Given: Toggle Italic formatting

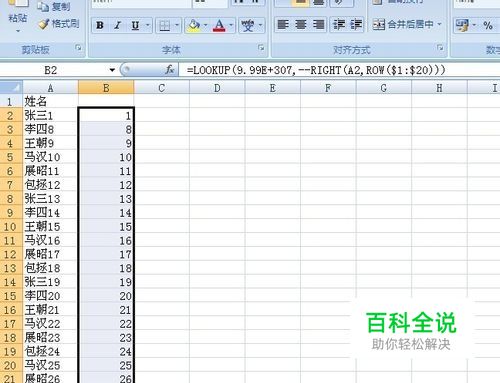Looking at the screenshot, I should (117, 25).
